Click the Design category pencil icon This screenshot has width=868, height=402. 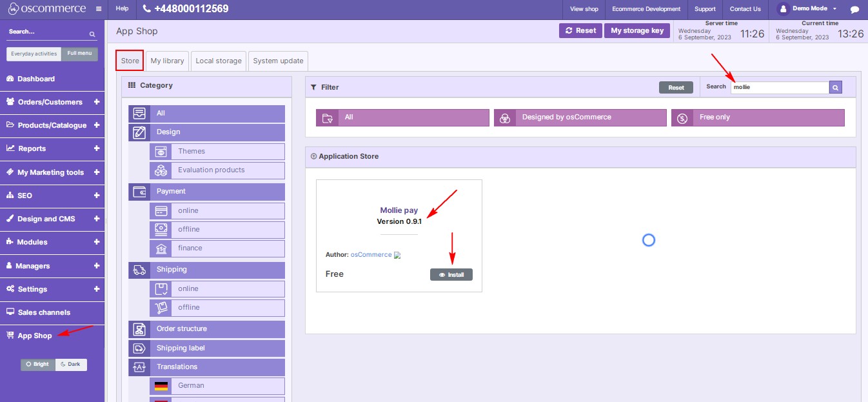click(x=139, y=132)
